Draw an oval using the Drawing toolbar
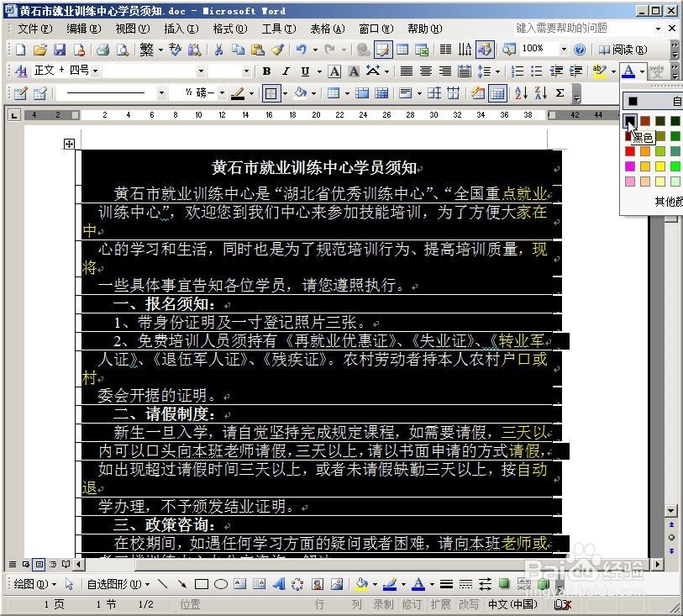683x616 pixels. pos(221,584)
